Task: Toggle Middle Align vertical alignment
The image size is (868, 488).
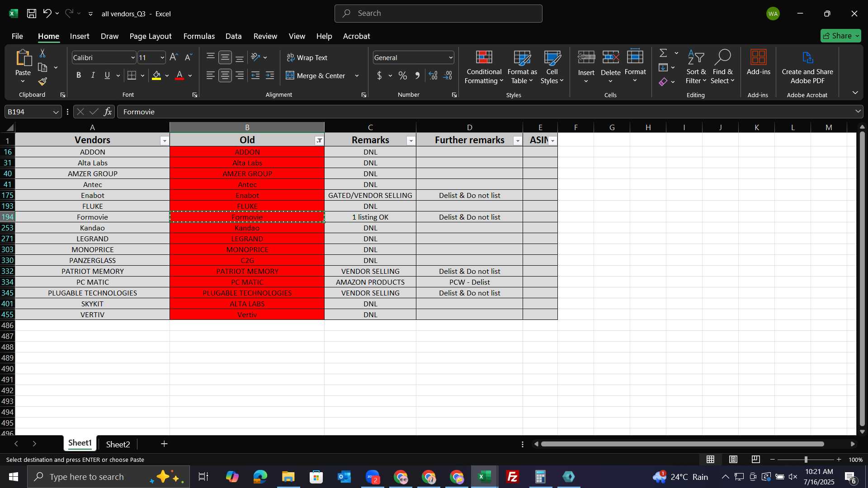Action: point(225,57)
